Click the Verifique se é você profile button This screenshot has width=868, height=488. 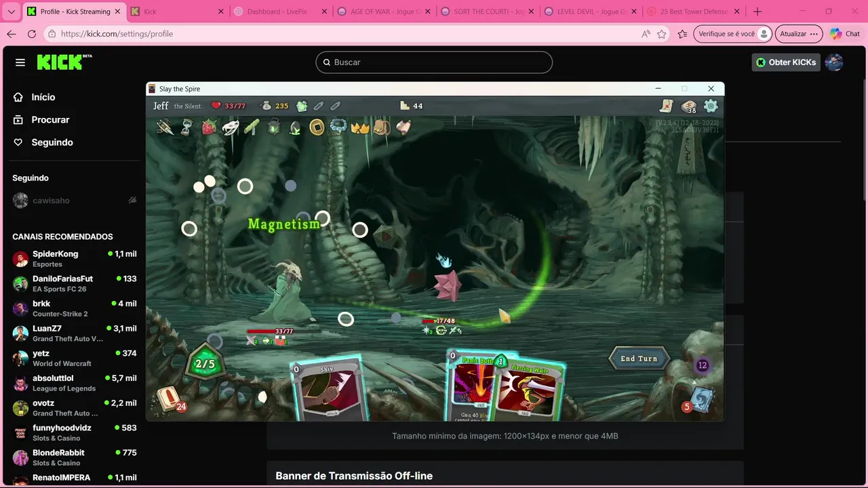[734, 34]
